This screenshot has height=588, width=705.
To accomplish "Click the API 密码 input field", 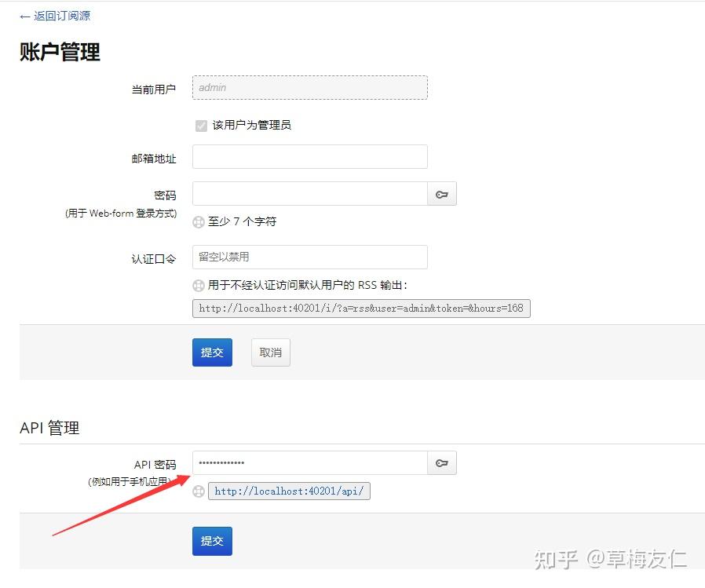I will coord(309,463).
